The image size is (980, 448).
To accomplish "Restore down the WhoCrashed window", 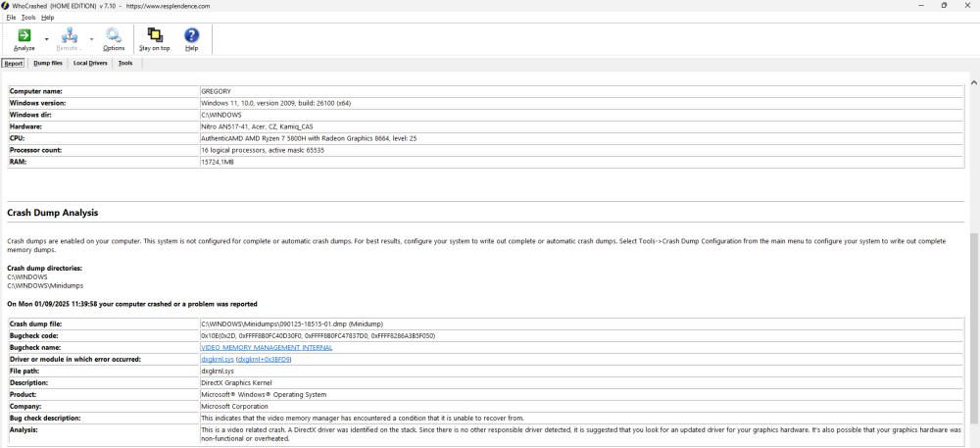I will pyautogui.click(x=944, y=5).
